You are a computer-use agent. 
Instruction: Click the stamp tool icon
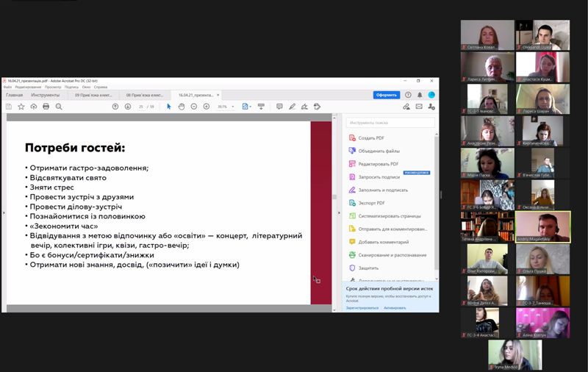tap(318, 107)
